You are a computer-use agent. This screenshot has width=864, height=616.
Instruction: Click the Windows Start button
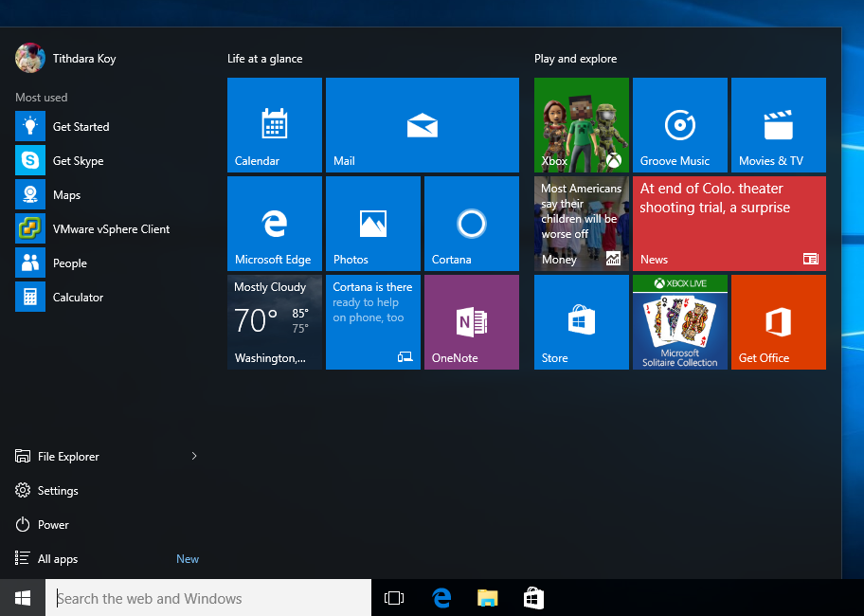pos(23,598)
